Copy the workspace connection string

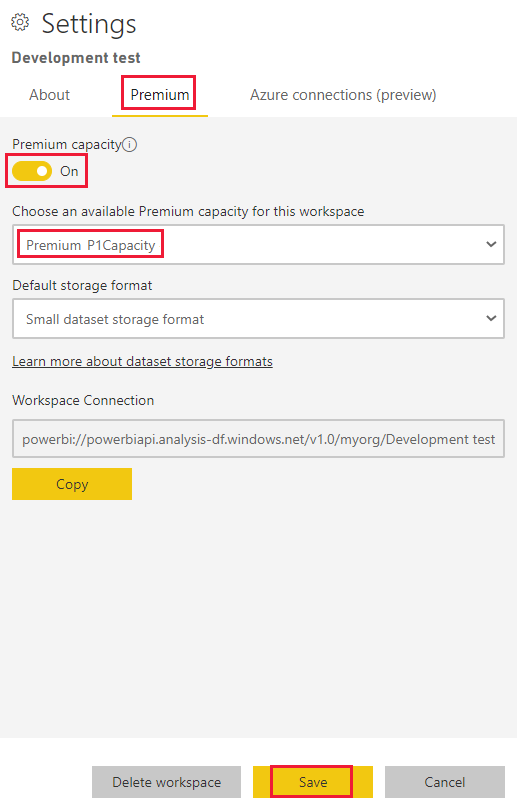pos(72,484)
